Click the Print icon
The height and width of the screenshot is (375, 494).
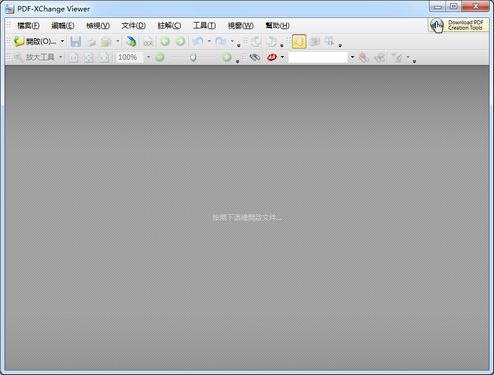[91, 42]
